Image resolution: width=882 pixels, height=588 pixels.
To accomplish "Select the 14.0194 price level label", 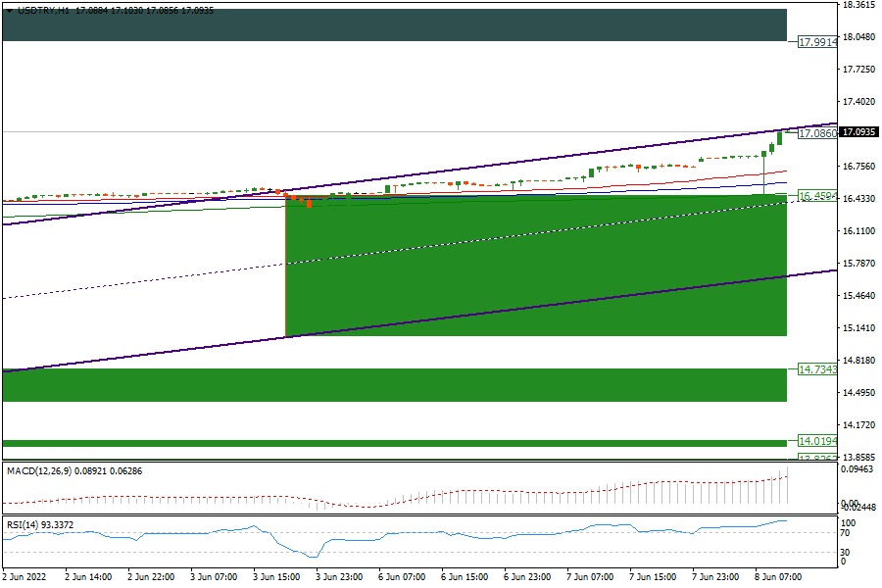I will coord(816,441).
